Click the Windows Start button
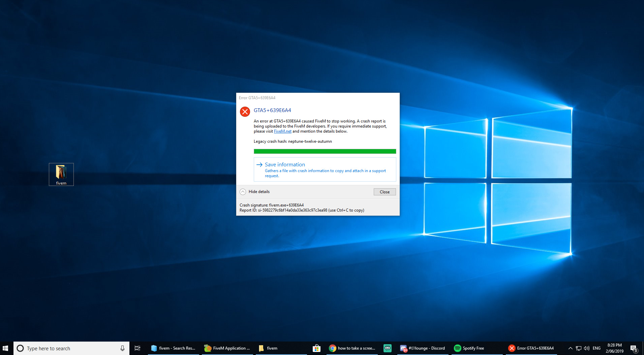This screenshot has width=644, height=355. point(5,348)
